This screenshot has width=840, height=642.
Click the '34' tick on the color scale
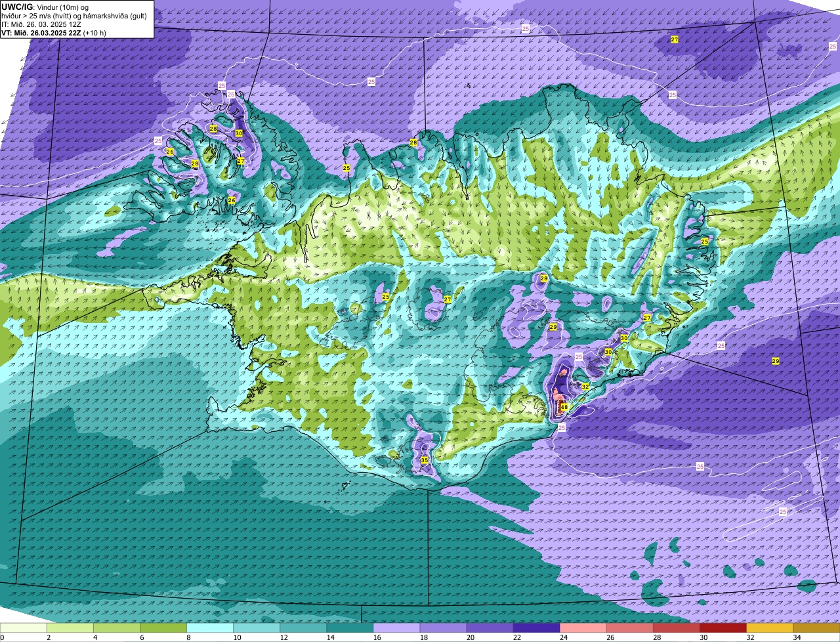click(x=796, y=637)
